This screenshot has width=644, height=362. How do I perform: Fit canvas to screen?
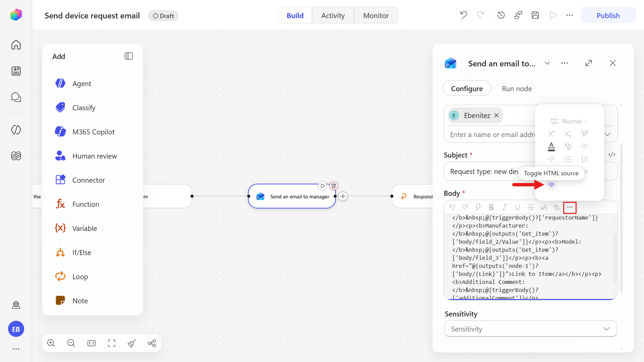click(112, 343)
